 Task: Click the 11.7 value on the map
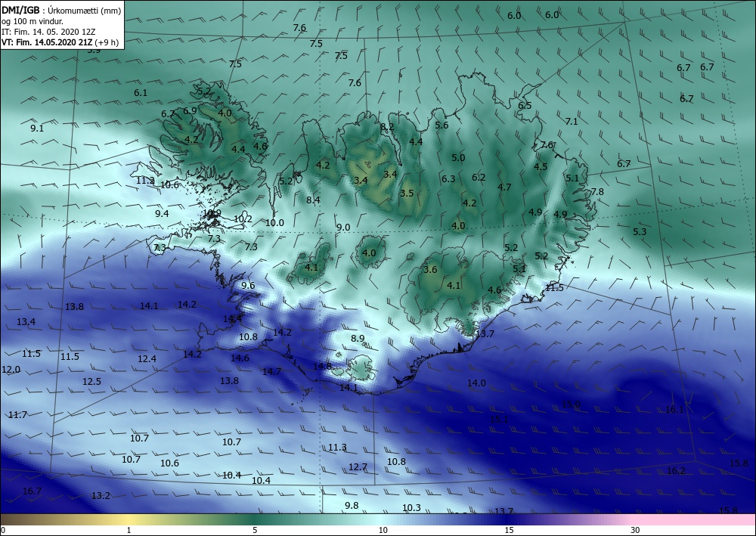coord(18,414)
